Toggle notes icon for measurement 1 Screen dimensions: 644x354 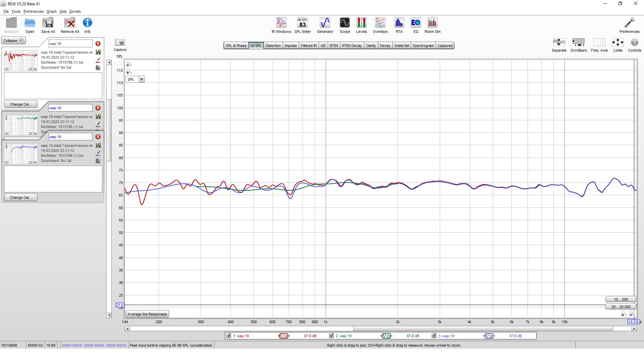(98, 68)
